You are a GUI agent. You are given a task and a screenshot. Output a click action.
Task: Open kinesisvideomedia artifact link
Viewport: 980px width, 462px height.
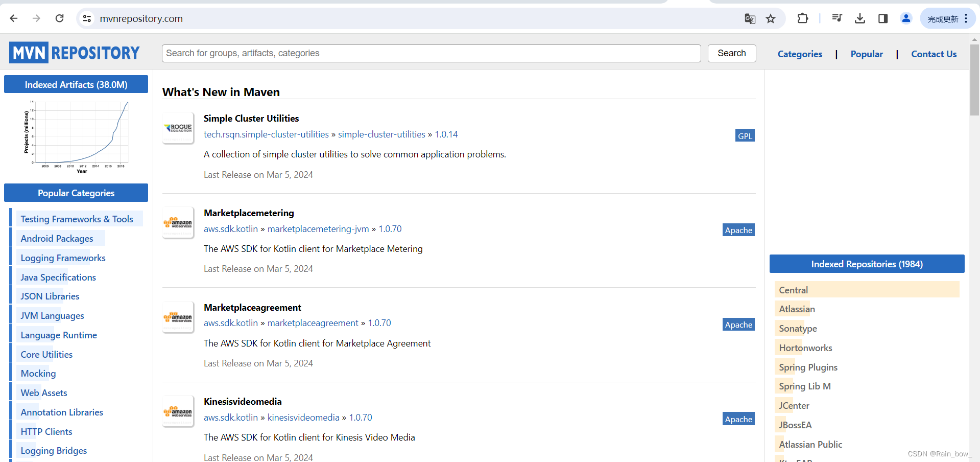tap(303, 418)
